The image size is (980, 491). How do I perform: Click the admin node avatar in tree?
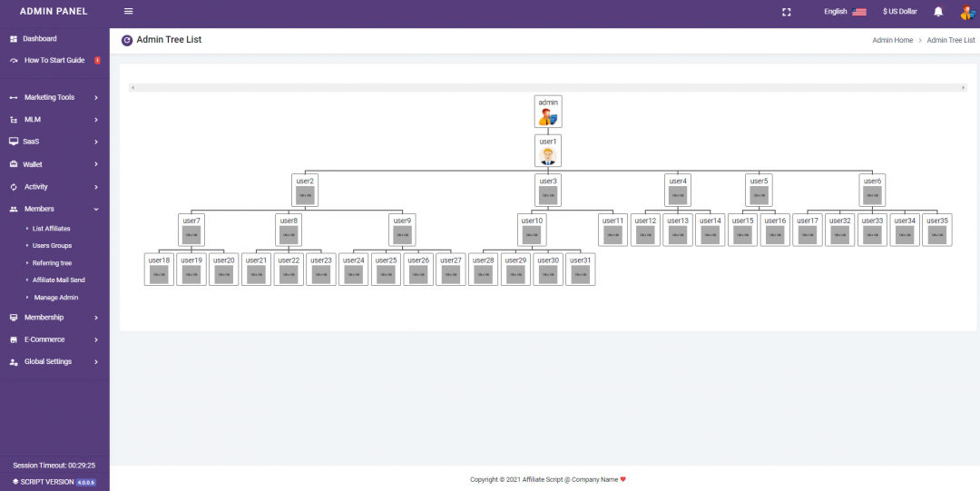pyautogui.click(x=548, y=117)
